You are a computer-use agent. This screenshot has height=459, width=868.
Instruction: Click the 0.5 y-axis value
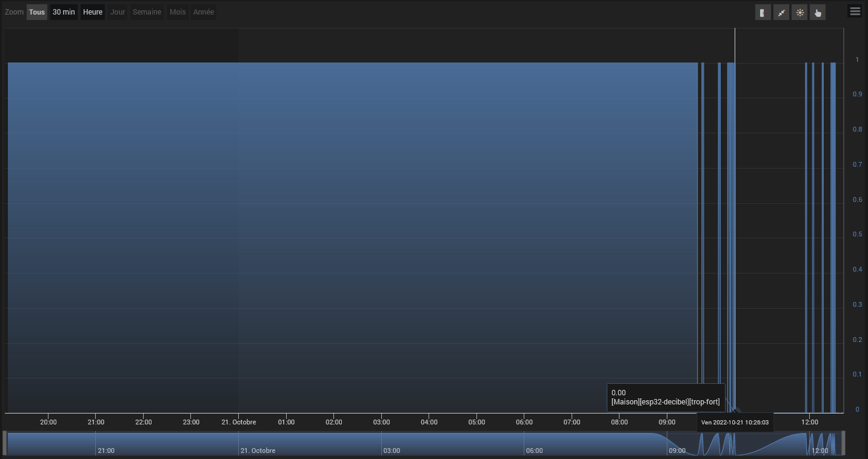[858, 234]
